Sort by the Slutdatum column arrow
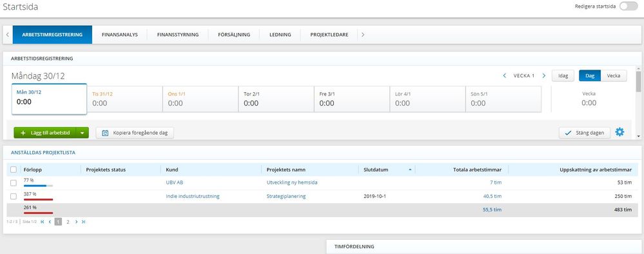644x254 pixels. click(x=410, y=170)
